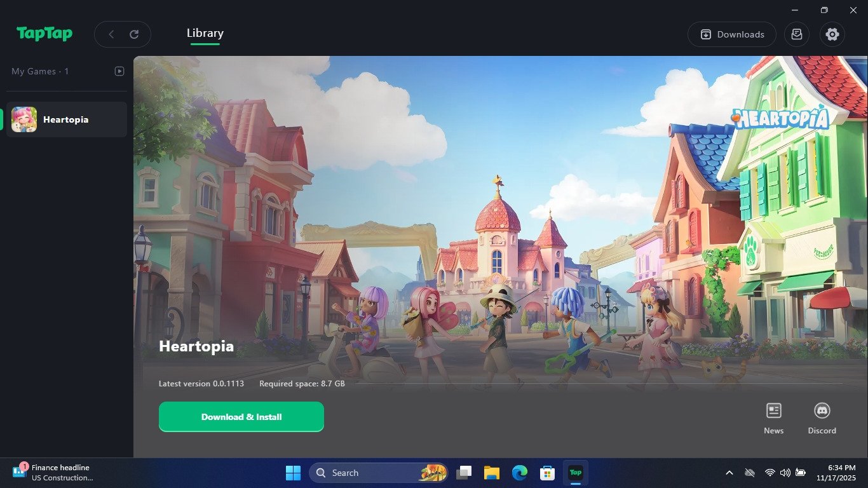Open the Windows Start menu
Viewport: 868px width, 488px height.
(x=293, y=473)
